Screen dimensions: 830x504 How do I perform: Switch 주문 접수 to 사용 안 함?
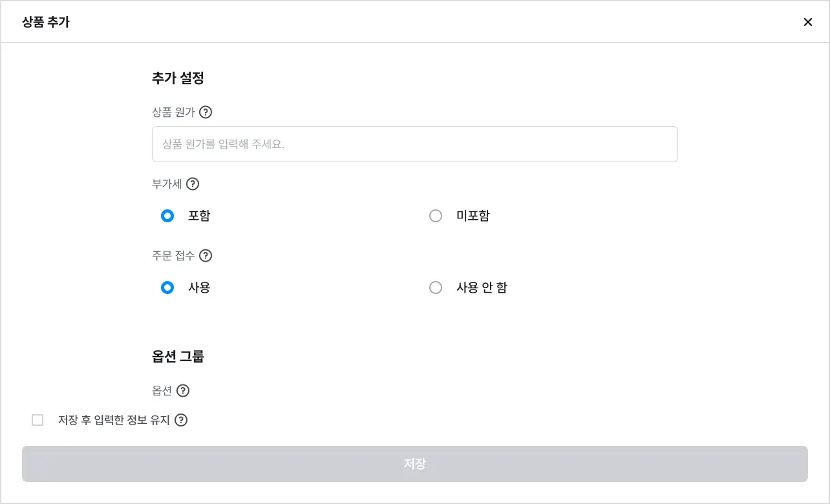[436, 288]
